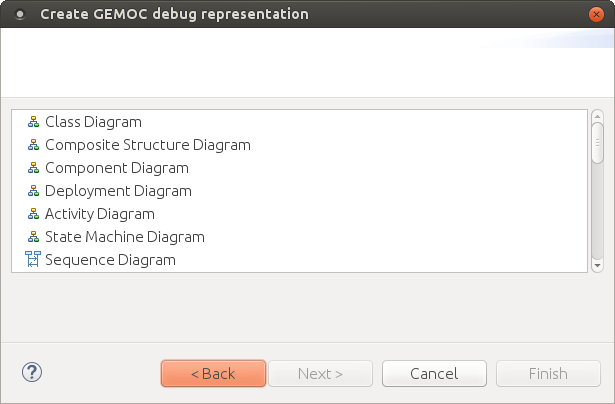Image resolution: width=615 pixels, height=404 pixels.
Task: Open the help question mark icon
Action: point(31,373)
